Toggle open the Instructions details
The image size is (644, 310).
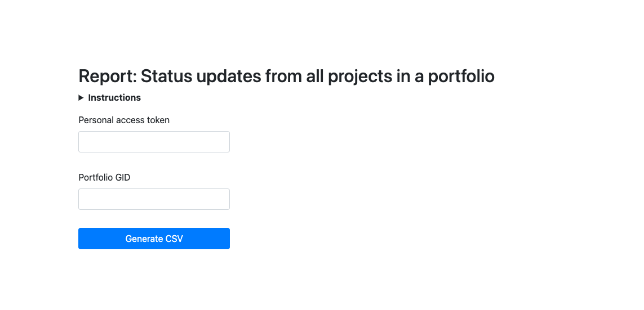click(x=110, y=97)
